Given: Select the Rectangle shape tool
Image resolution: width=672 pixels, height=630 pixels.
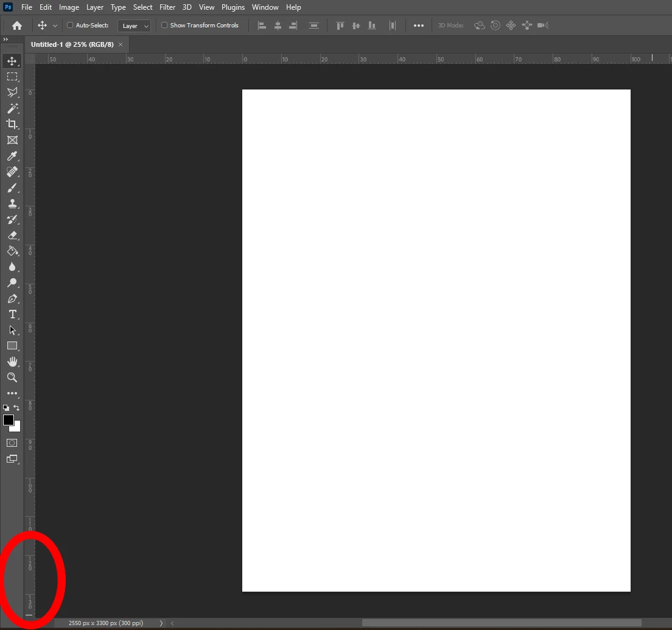Looking at the screenshot, I should point(12,346).
